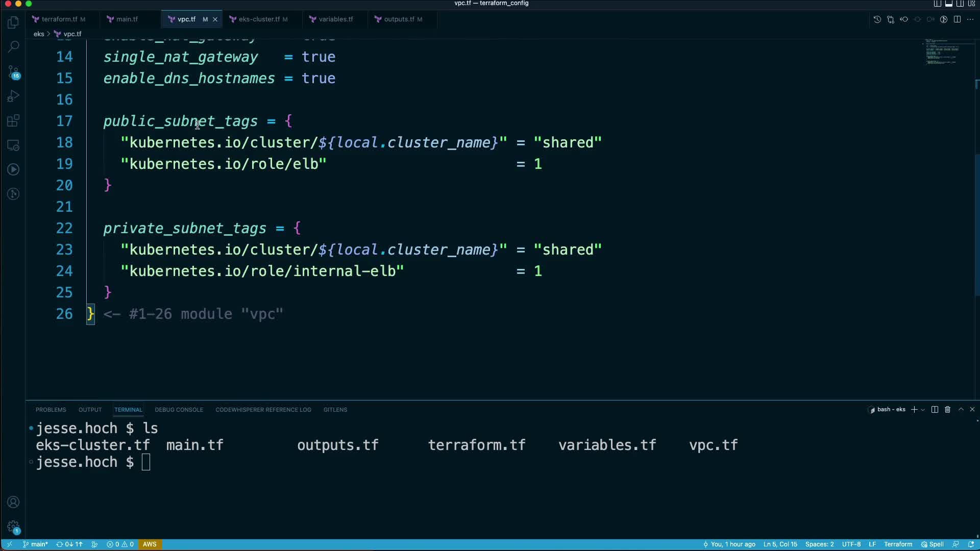
Task: Switch to the PROBLEMS panel tab
Action: 51,410
